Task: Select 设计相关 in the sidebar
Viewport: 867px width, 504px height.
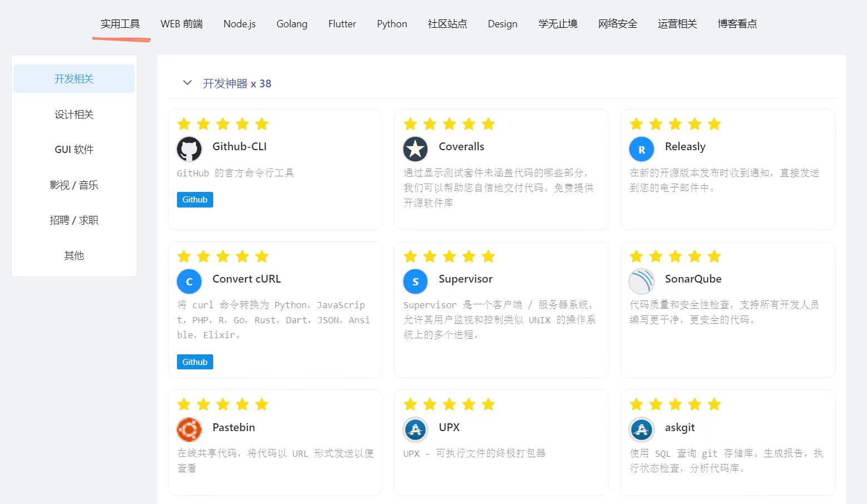Action: click(74, 114)
